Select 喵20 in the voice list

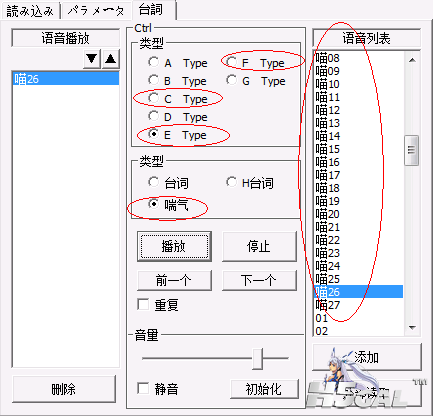click(x=359, y=214)
